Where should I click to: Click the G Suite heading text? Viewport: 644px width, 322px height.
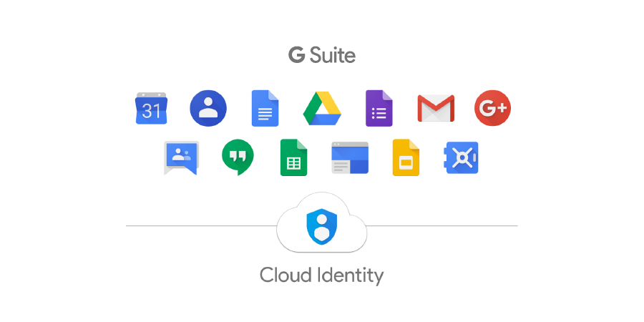[322, 55]
